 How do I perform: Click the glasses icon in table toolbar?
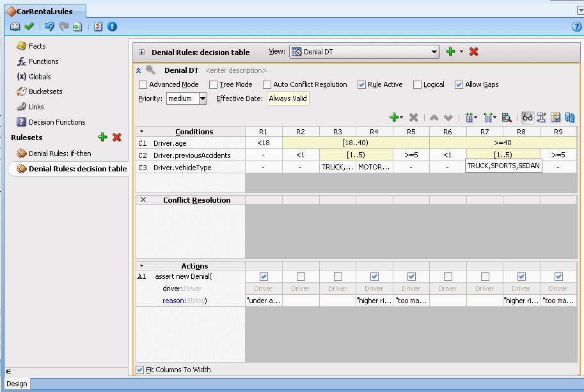tap(528, 118)
